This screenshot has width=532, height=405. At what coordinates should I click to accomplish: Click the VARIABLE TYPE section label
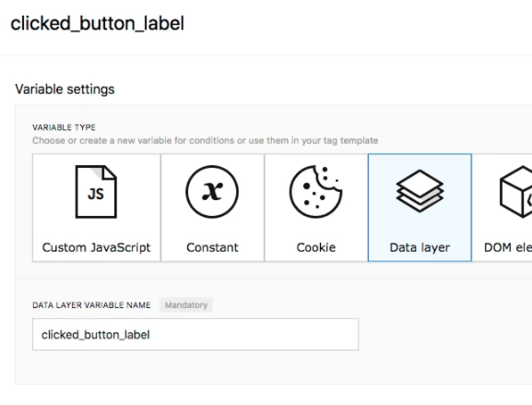(x=65, y=127)
